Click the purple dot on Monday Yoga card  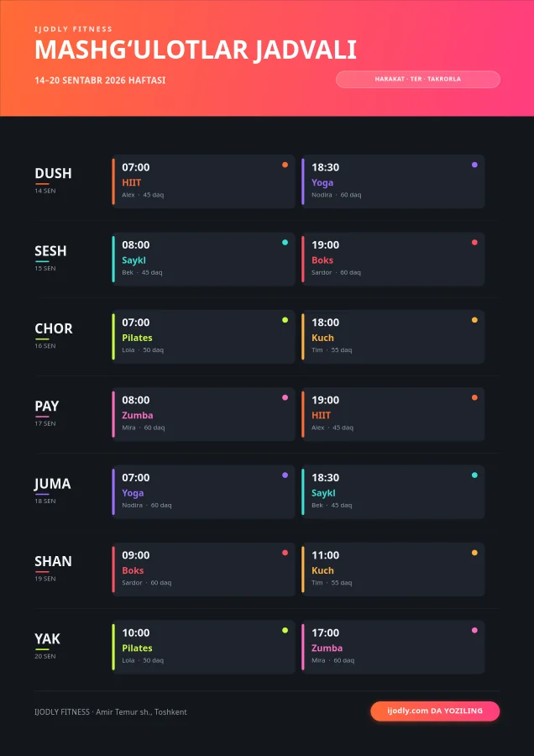[474, 165]
